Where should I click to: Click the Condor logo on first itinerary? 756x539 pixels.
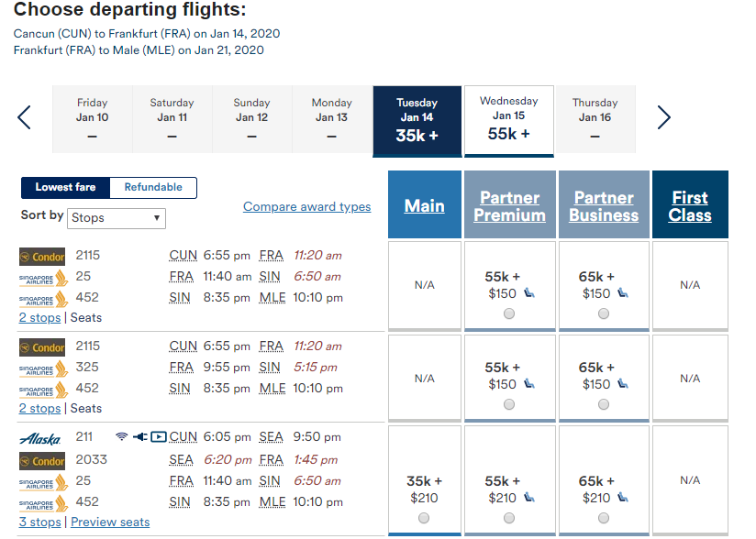click(42, 257)
